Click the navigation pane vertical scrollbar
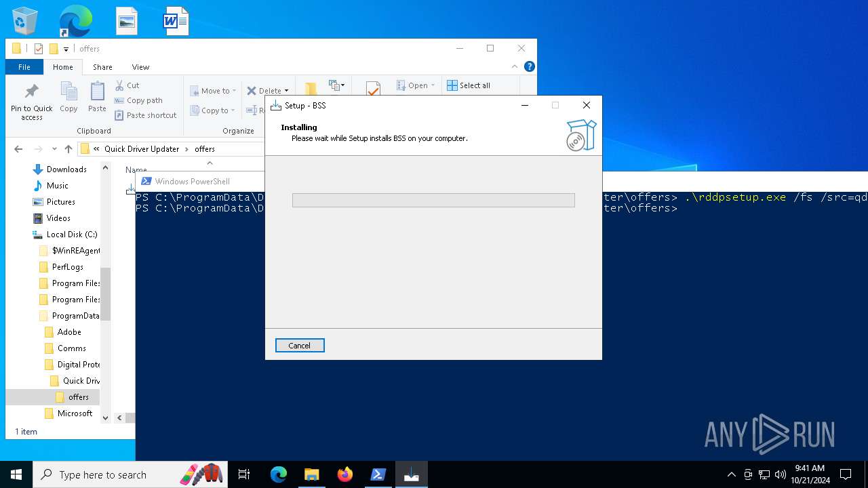The height and width of the screenshot is (488, 868). click(105, 293)
